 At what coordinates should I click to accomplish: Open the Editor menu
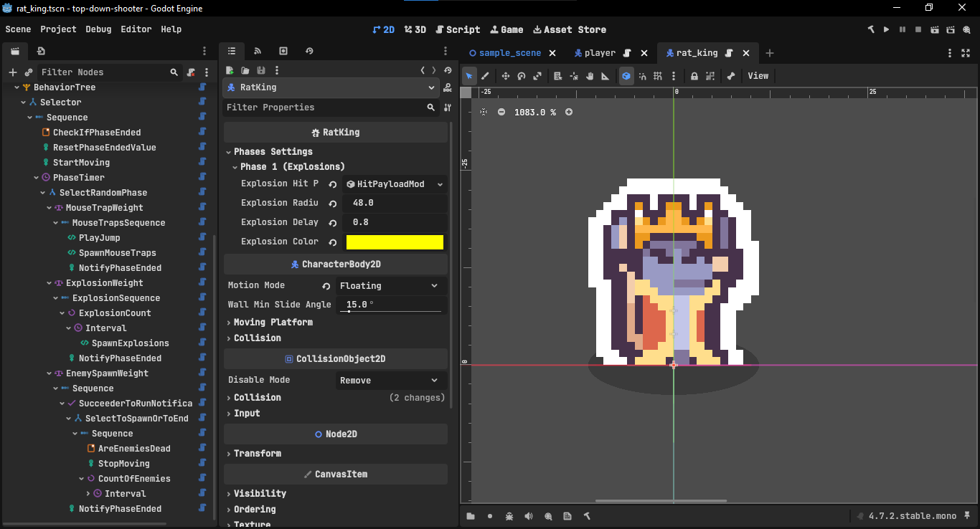136,29
